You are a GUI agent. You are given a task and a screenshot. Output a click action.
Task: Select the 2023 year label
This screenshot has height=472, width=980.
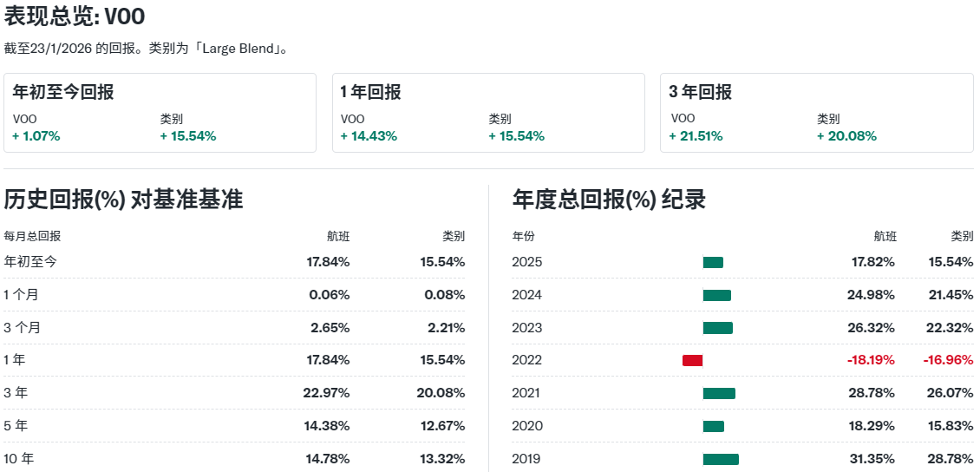point(527,328)
